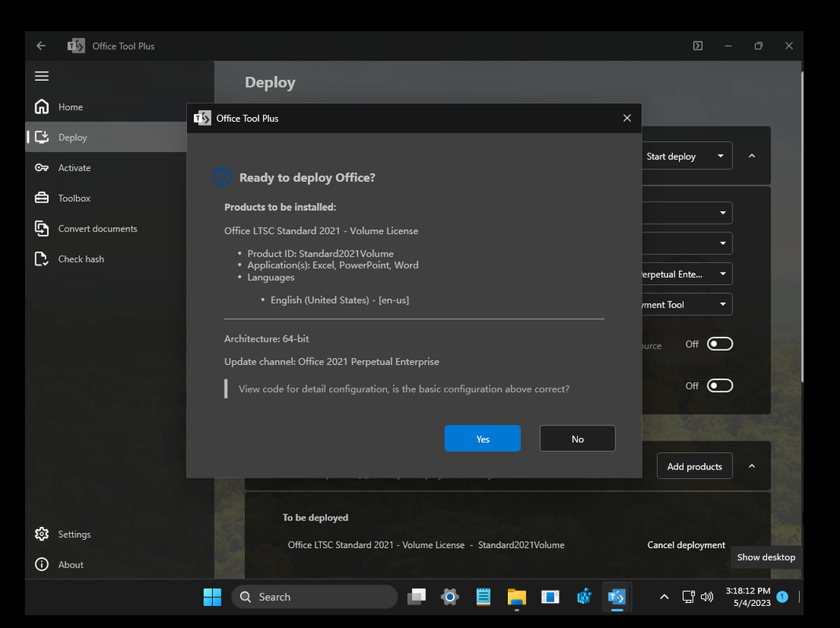The image size is (840, 628).
Task: Open Convert documents page
Action: click(x=107, y=228)
